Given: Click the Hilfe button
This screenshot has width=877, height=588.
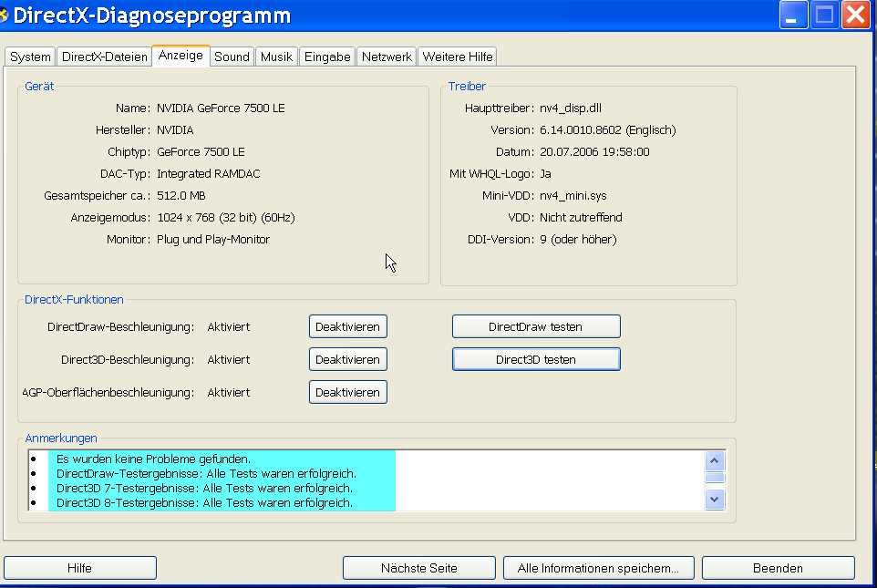Looking at the screenshot, I should click(80, 568).
